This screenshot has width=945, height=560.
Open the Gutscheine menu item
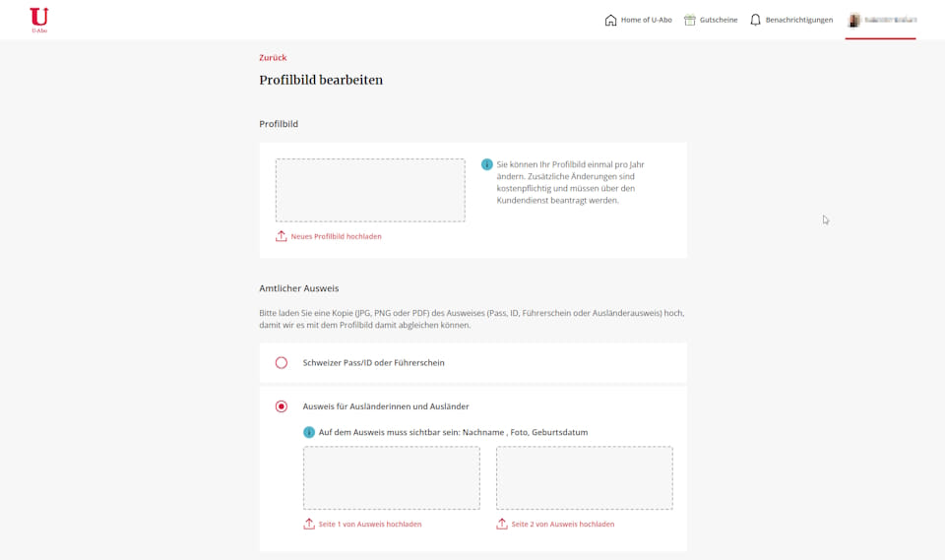pos(719,20)
